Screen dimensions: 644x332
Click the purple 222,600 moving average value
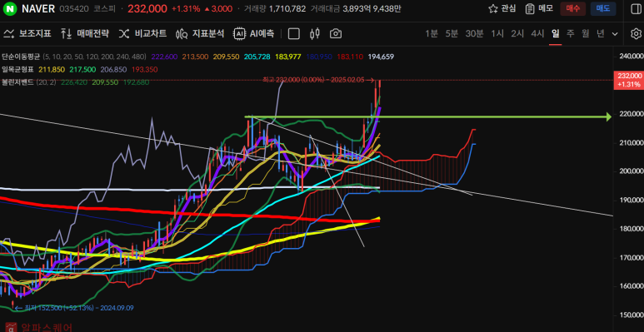(164, 57)
